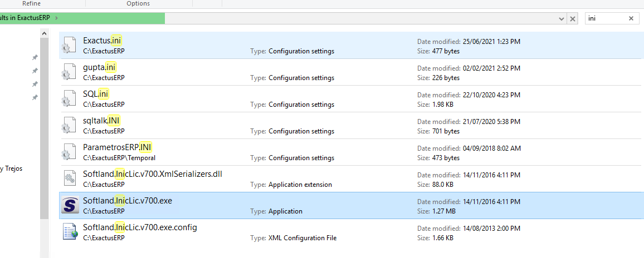644x258 pixels.
Task: Click date modified '04/09/2018 8:02 AM'
Action: (491, 148)
